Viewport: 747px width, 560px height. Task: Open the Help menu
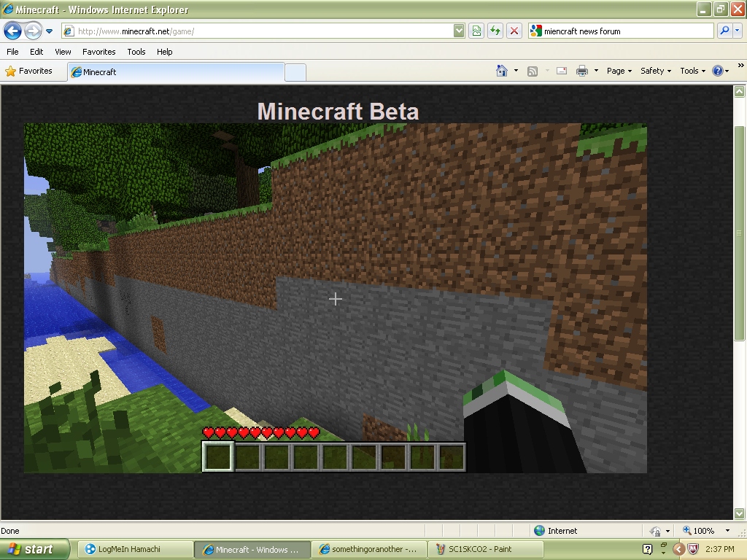click(x=164, y=52)
